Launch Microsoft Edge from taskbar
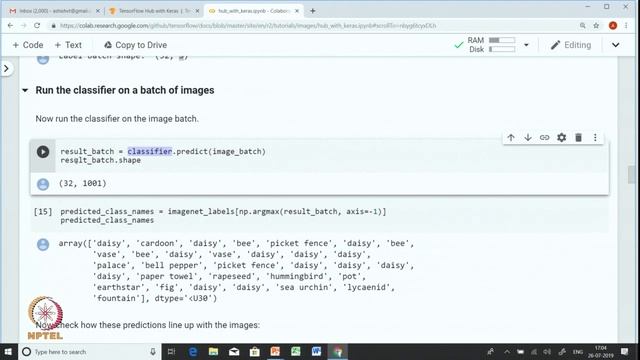Viewport: 640px width, 360px height. click(x=193, y=351)
